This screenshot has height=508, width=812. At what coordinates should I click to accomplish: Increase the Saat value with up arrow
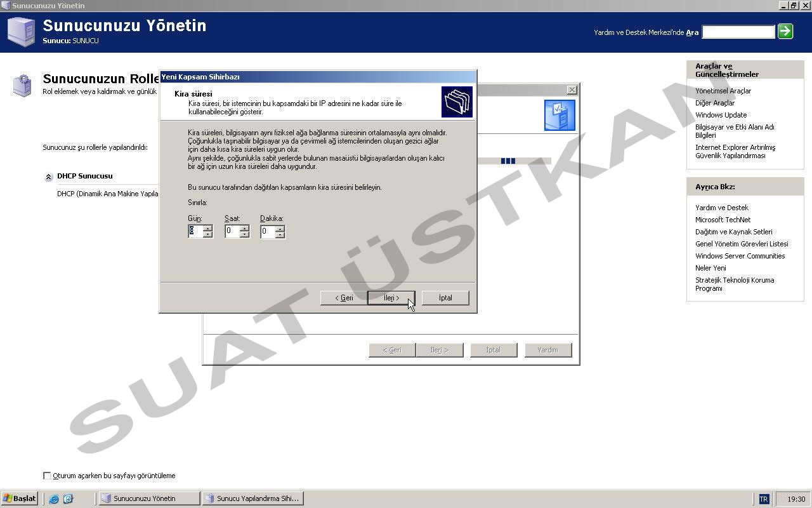coord(244,229)
